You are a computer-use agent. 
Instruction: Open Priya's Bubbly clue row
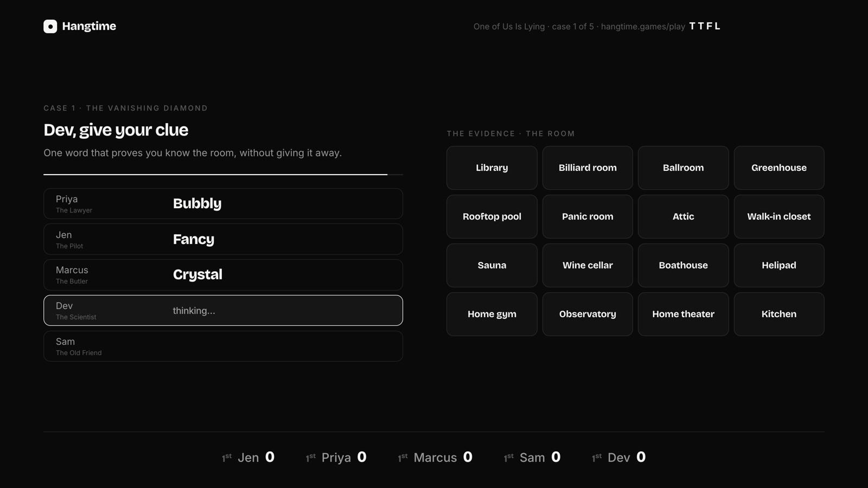tap(223, 203)
